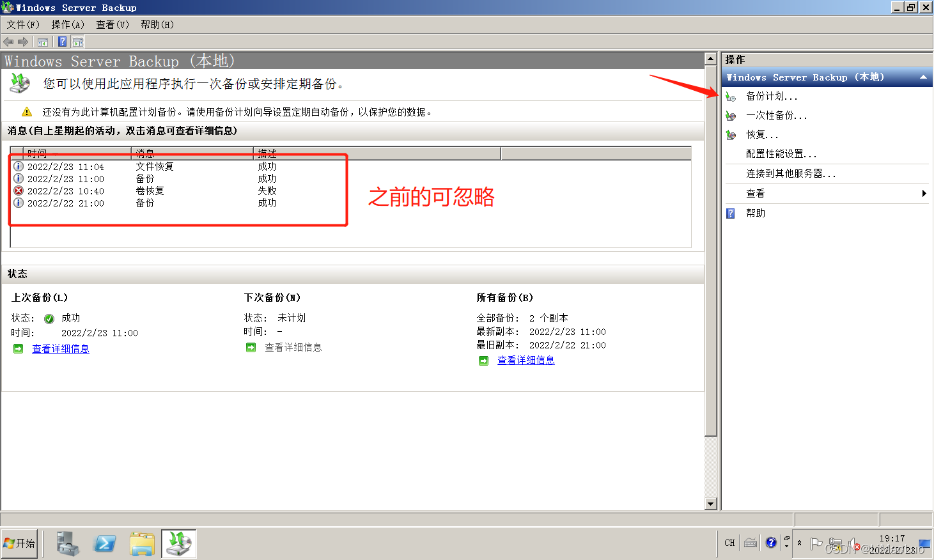Click the main pane vertical scrollbar thumb
Image resolution: width=934 pixels, height=560 pixels.
[710, 250]
